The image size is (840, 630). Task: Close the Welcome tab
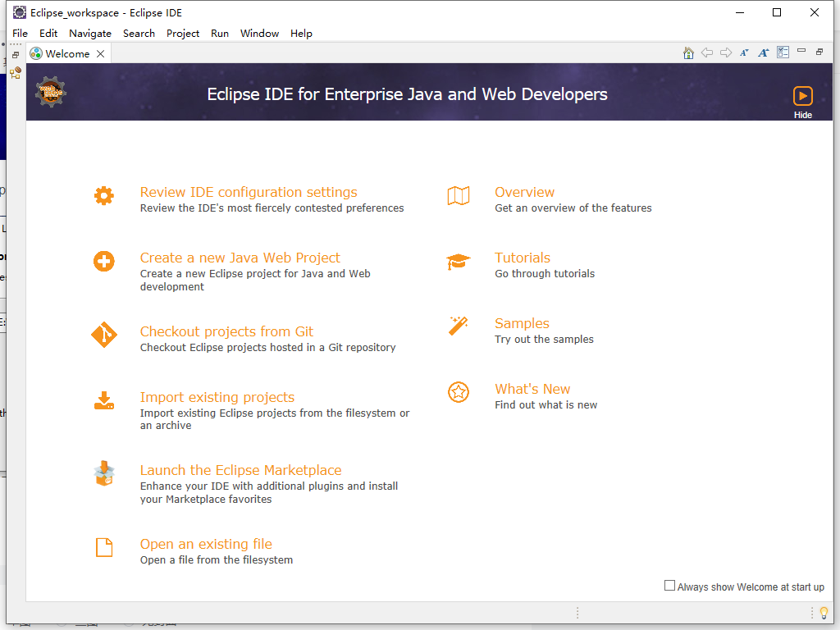coord(100,53)
